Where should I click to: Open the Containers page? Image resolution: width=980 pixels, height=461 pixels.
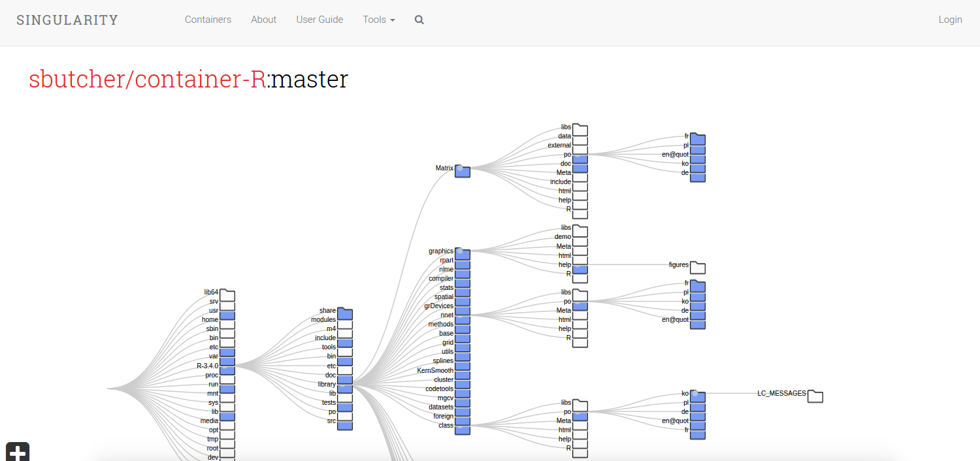(208, 20)
